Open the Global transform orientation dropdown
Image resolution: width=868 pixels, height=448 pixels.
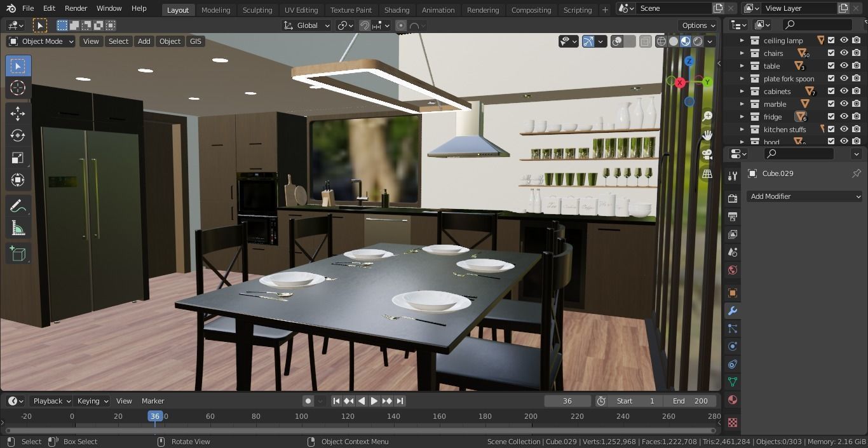[307, 25]
